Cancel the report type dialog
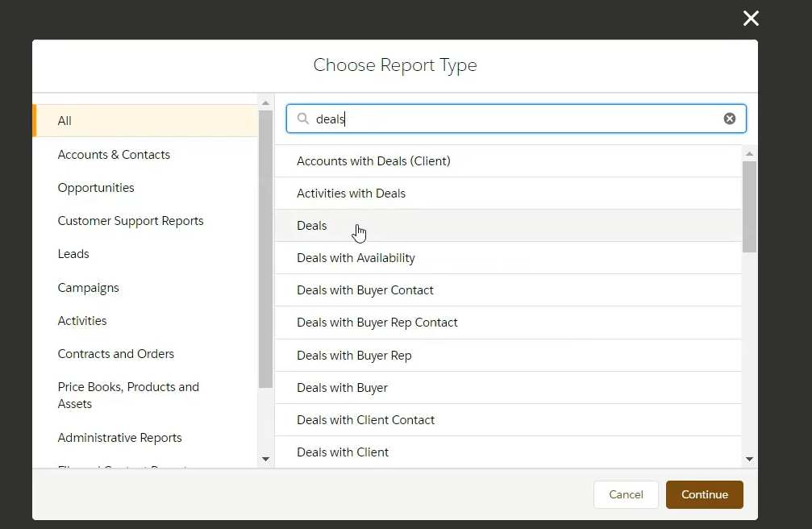The image size is (812, 529). coord(626,494)
